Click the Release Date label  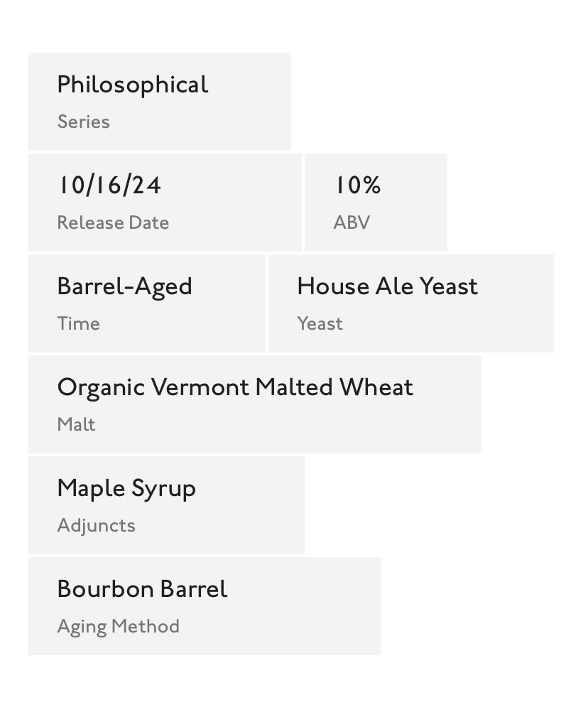pos(113,222)
